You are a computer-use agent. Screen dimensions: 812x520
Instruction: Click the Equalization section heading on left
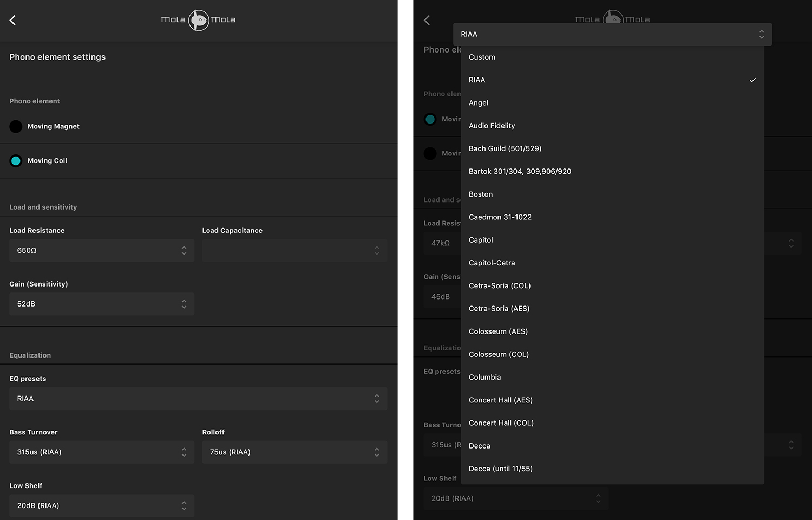pyautogui.click(x=30, y=355)
